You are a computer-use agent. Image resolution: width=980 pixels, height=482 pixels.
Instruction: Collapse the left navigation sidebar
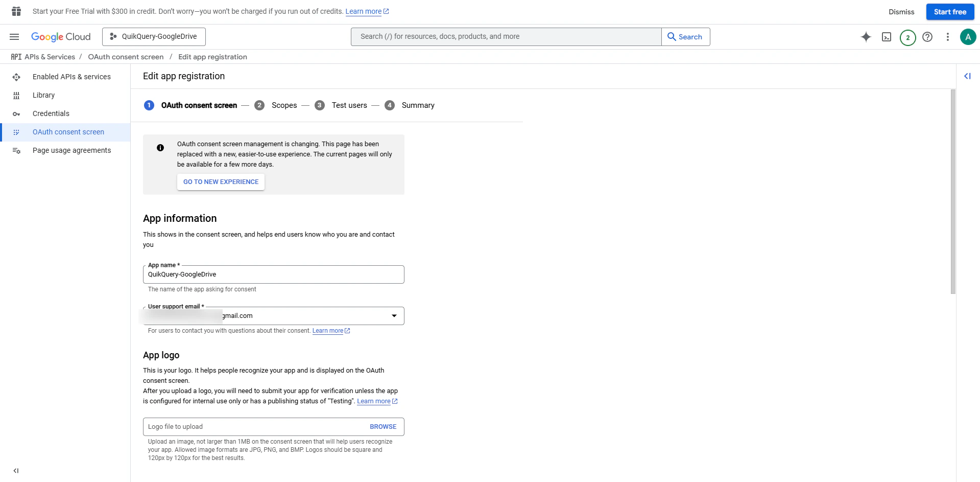(16, 471)
